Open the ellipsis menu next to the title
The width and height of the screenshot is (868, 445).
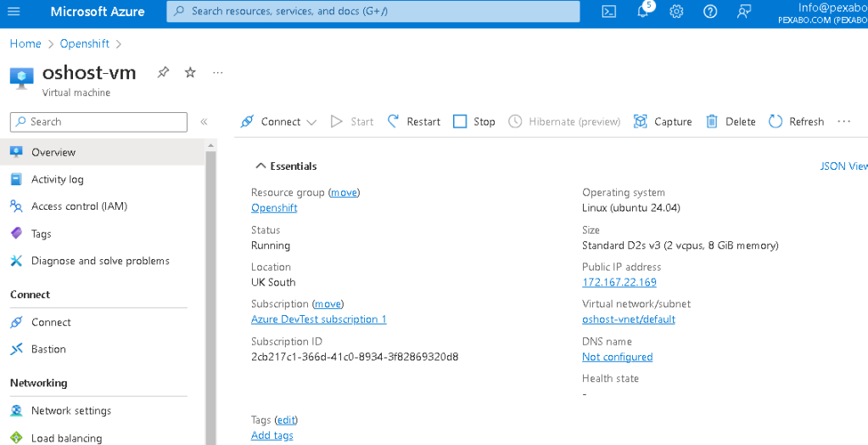217,72
